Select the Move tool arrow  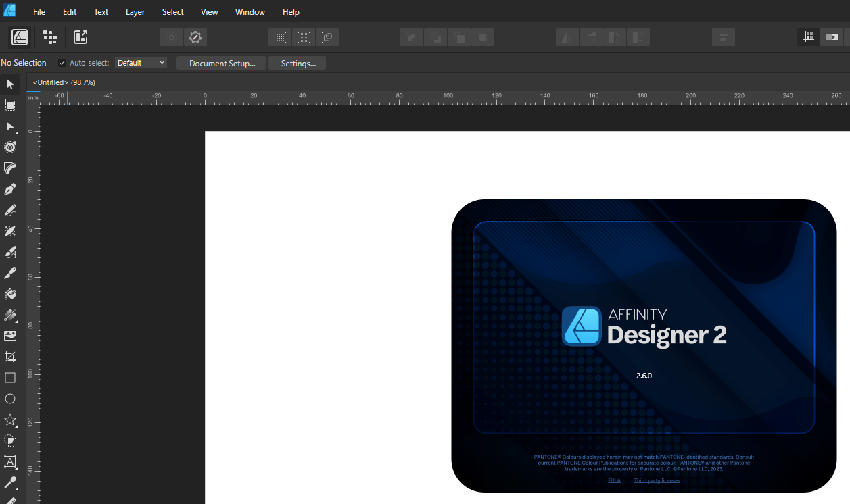(10, 84)
